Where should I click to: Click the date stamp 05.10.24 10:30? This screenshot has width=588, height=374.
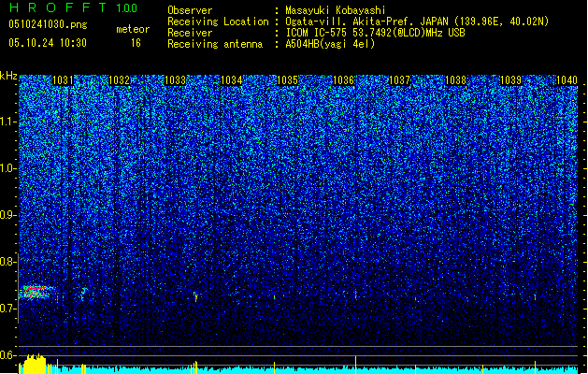48,43
